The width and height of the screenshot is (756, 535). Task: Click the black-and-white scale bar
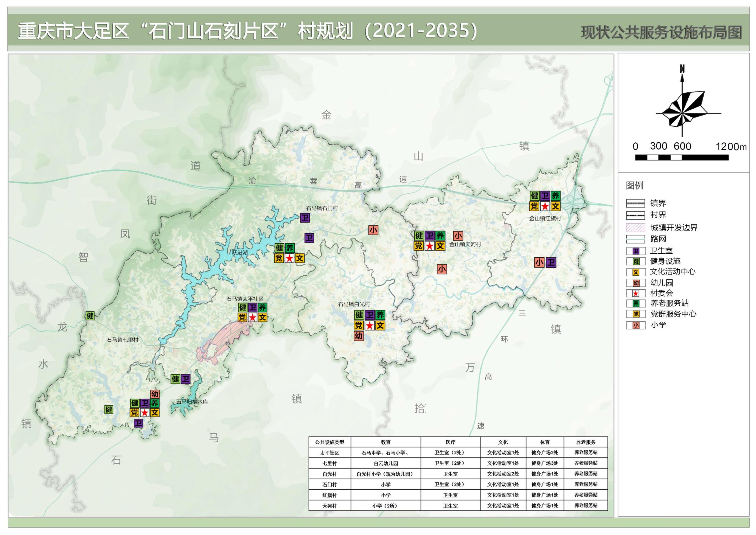pos(682,158)
